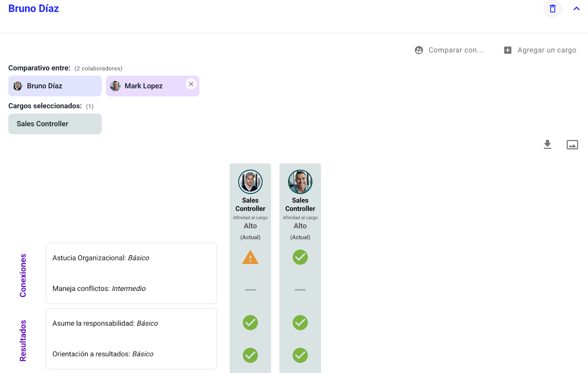The height and width of the screenshot is (373, 588).
Task: Select the Maneja conflictos competency row
Action: click(131, 288)
